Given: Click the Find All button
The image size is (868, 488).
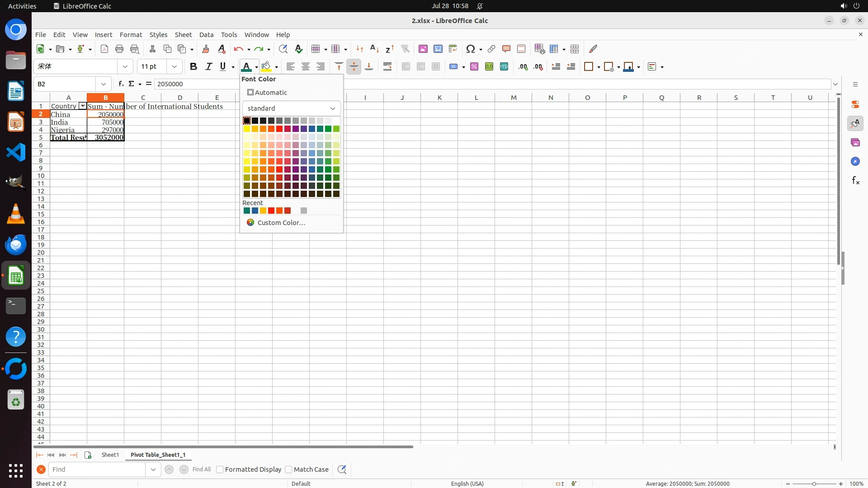Looking at the screenshot, I should [x=201, y=469].
